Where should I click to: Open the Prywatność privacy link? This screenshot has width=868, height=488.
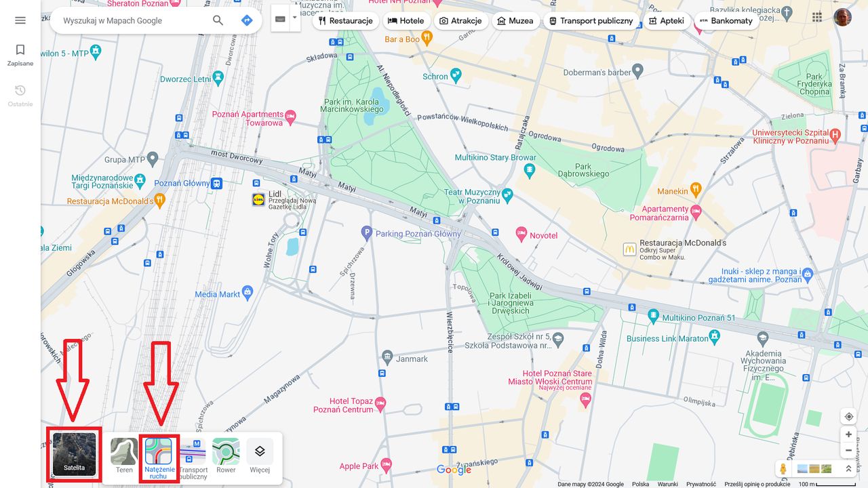point(701,484)
